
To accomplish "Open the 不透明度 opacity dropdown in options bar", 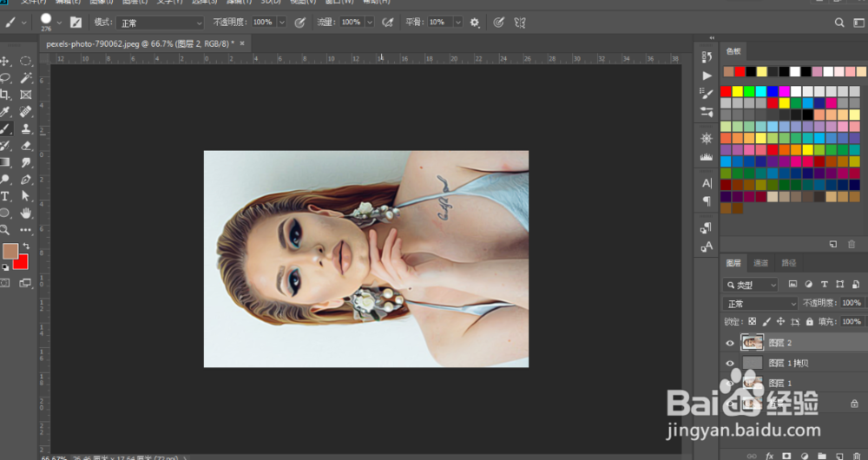I will tap(282, 23).
